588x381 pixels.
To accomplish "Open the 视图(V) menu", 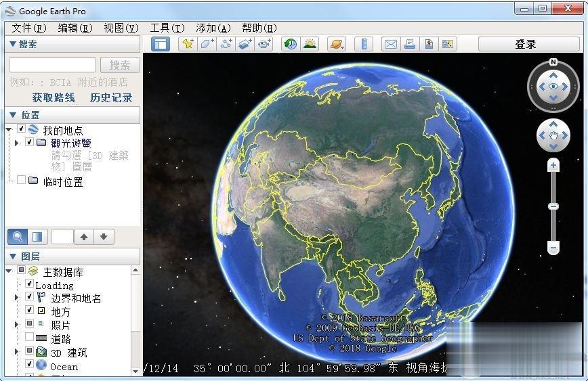I will [x=121, y=28].
